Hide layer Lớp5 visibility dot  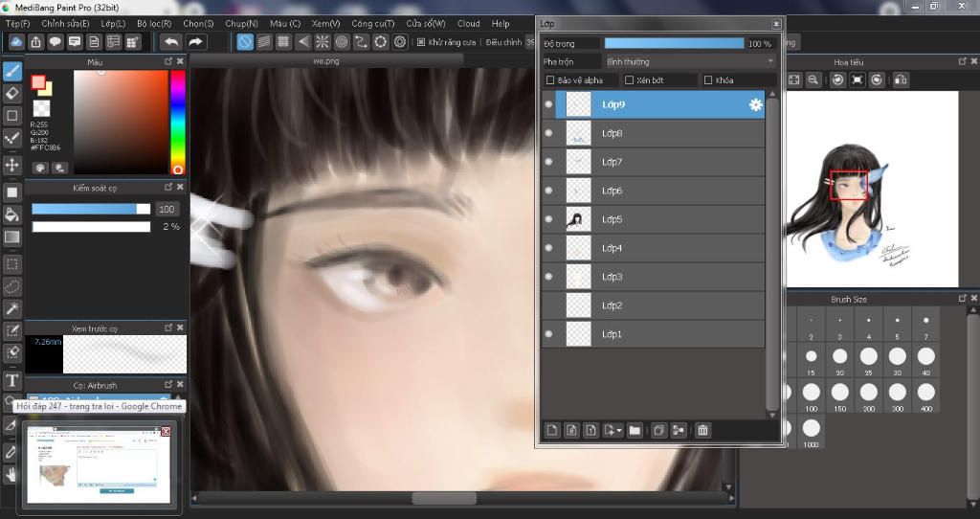coord(548,219)
